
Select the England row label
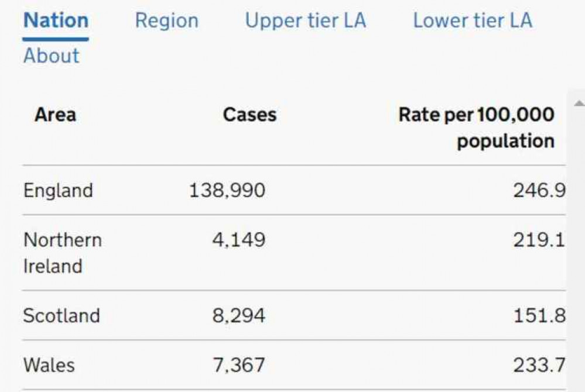tap(58, 191)
